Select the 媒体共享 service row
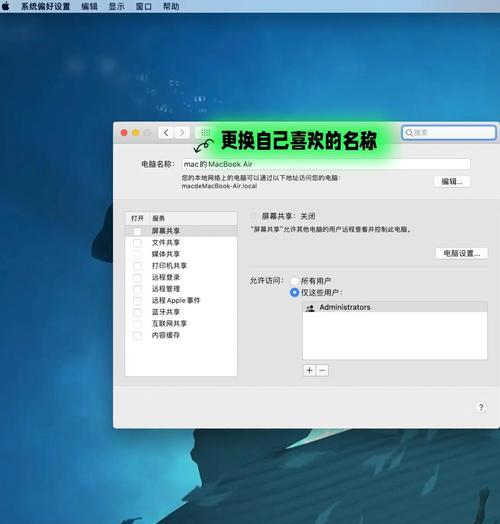This screenshot has width=500, height=524. coord(181,254)
